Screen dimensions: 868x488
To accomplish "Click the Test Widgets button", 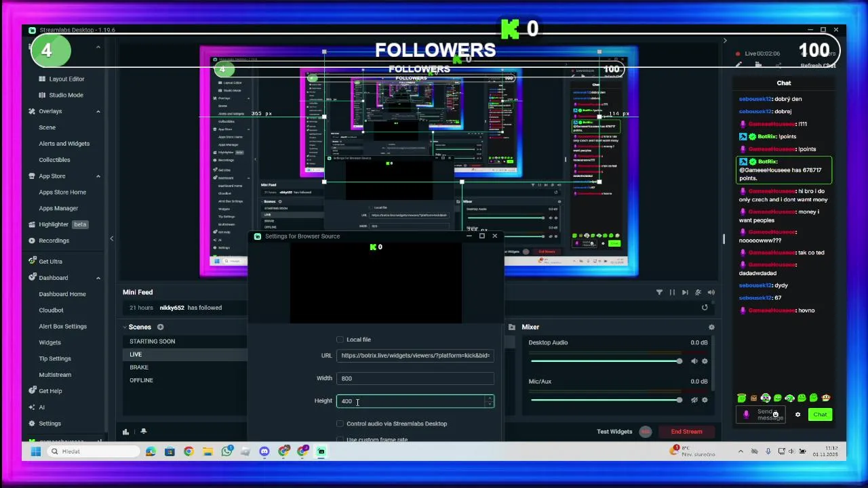I will coord(614,432).
